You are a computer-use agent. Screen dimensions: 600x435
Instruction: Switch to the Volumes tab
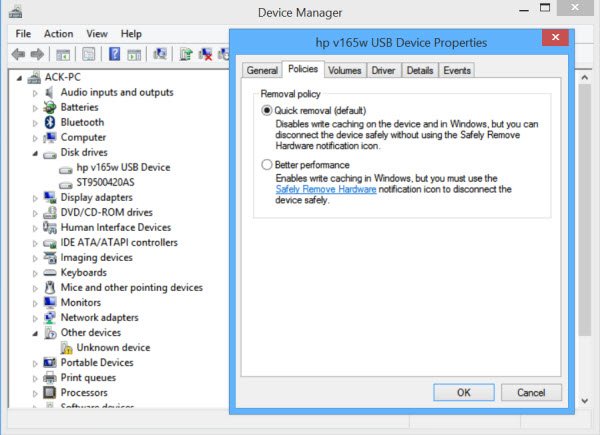tap(345, 70)
